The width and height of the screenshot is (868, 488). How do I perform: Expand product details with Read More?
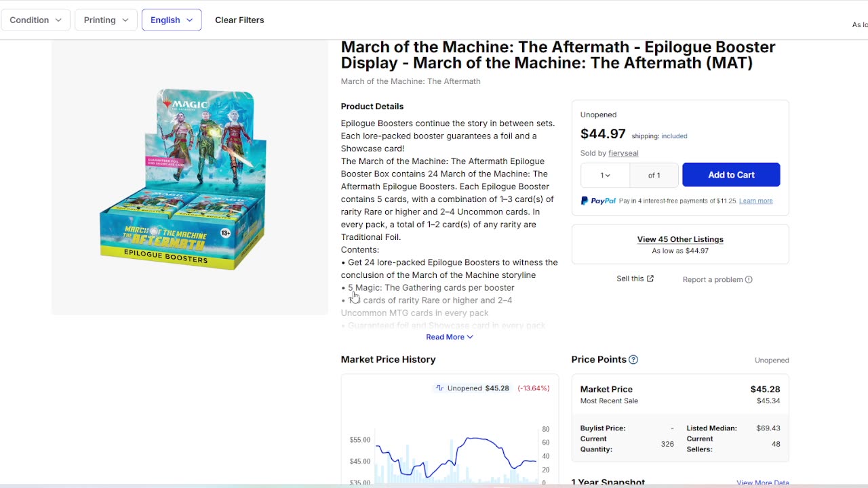450,337
